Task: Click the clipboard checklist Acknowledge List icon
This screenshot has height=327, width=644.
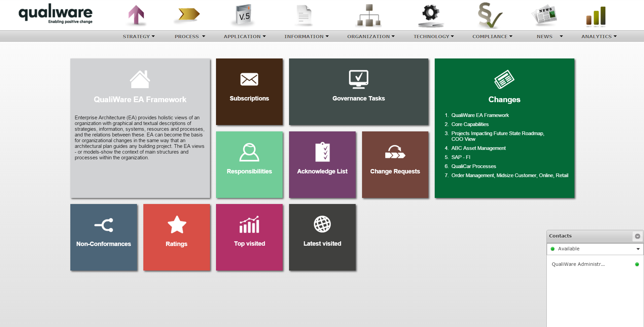Action: click(x=322, y=152)
